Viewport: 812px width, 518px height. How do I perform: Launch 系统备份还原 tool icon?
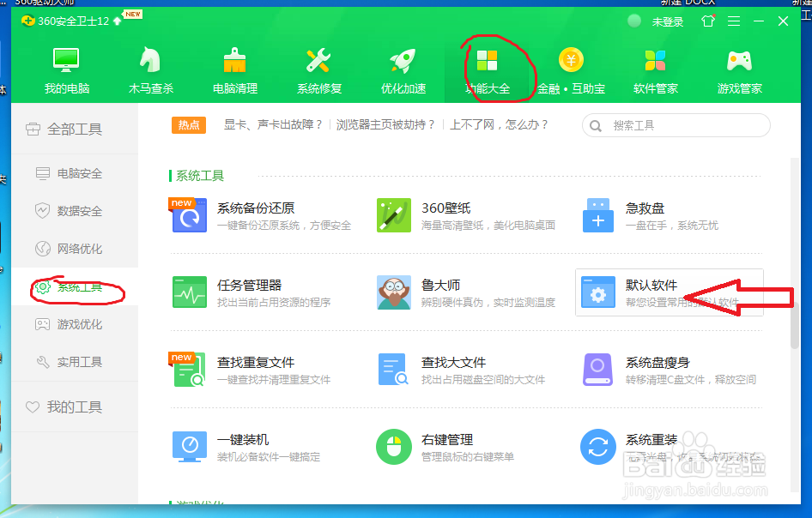click(189, 215)
